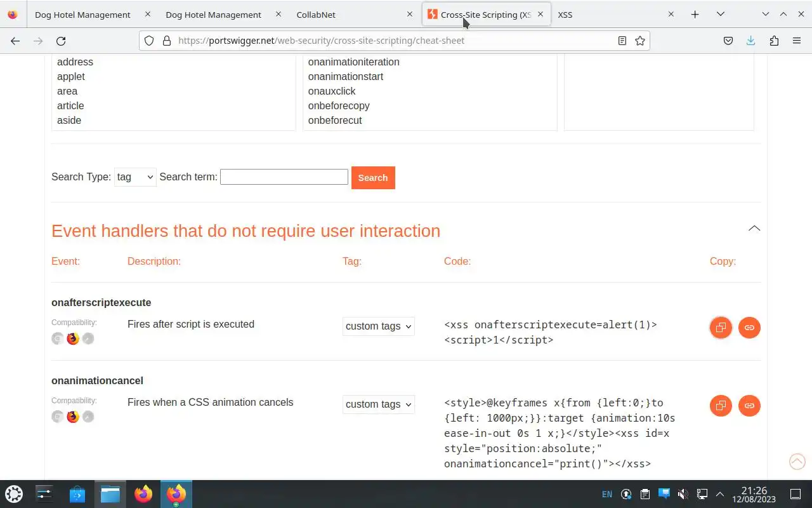Collapse the Event handlers section chevron
The height and width of the screenshot is (508, 812).
(x=754, y=229)
